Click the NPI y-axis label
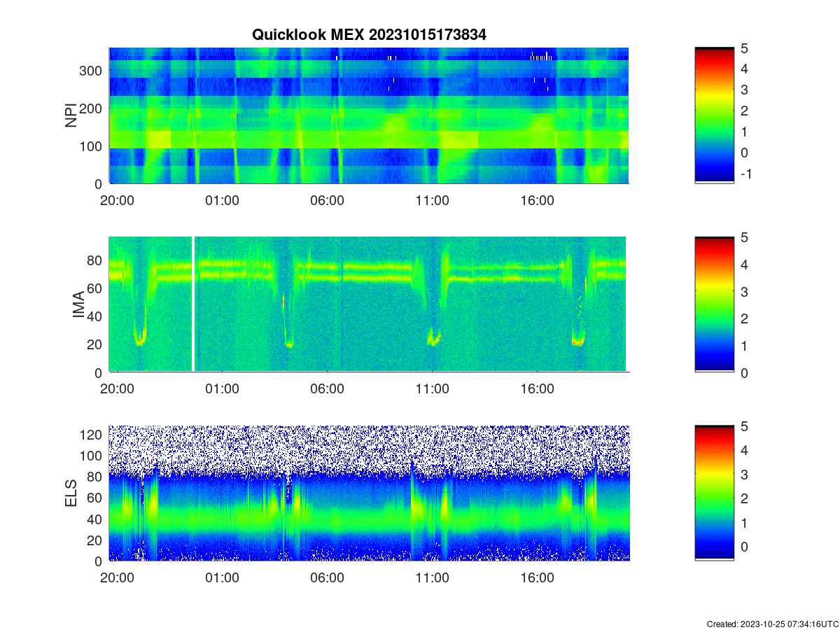 (71, 115)
